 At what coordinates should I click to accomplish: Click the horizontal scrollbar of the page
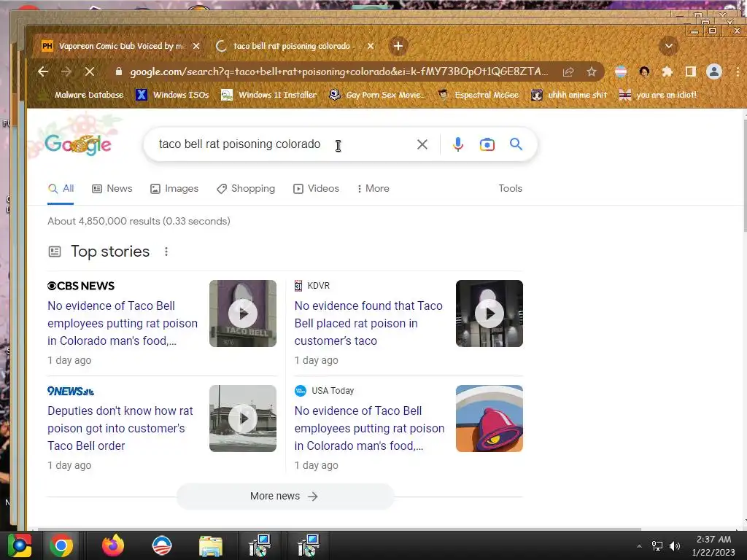click(x=339, y=529)
